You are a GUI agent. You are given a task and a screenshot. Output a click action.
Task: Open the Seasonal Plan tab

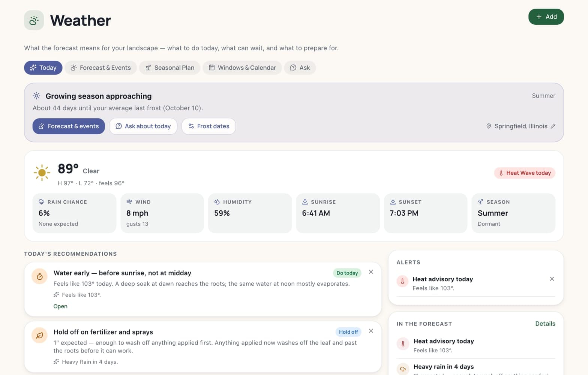[169, 68]
